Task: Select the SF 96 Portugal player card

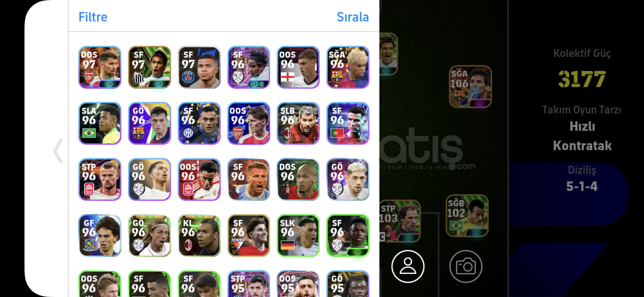Action: (x=348, y=123)
